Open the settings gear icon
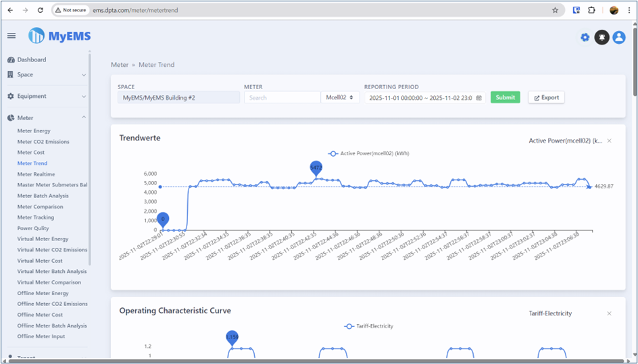This screenshot has width=638, height=364. click(585, 38)
